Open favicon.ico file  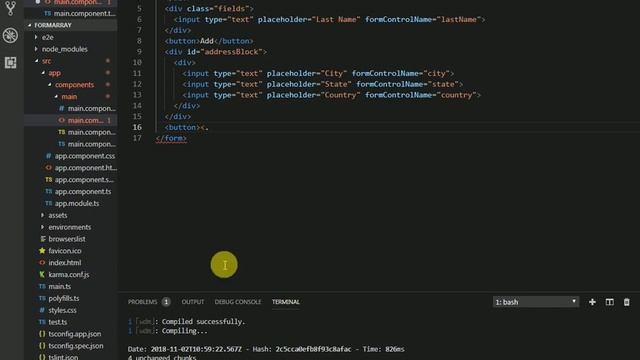tap(71, 251)
